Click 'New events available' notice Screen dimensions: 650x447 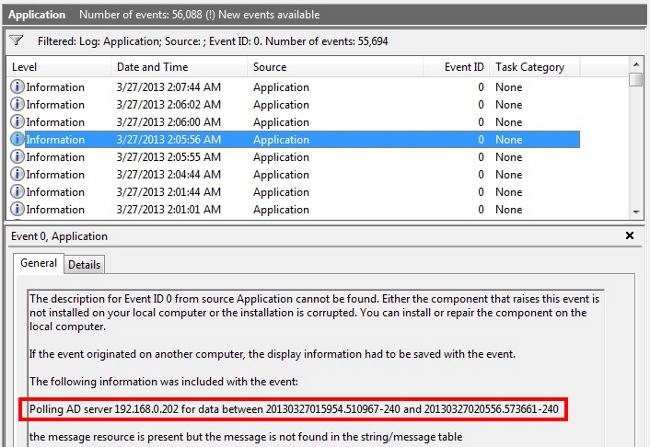(269, 15)
